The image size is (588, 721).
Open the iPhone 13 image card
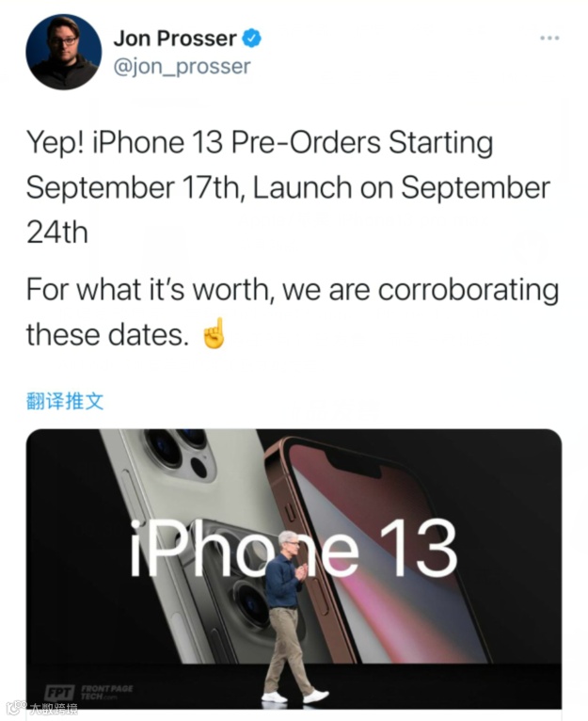pos(294,569)
